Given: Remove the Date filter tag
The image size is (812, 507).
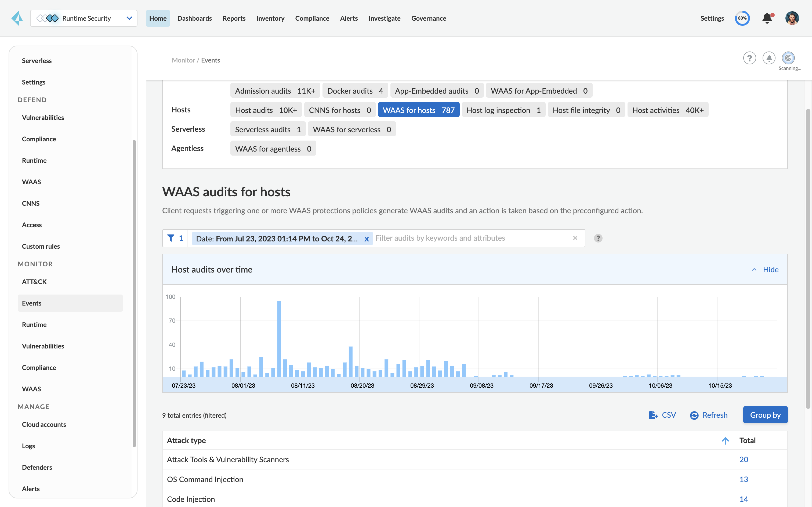Looking at the screenshot, I should pos(367,239).
